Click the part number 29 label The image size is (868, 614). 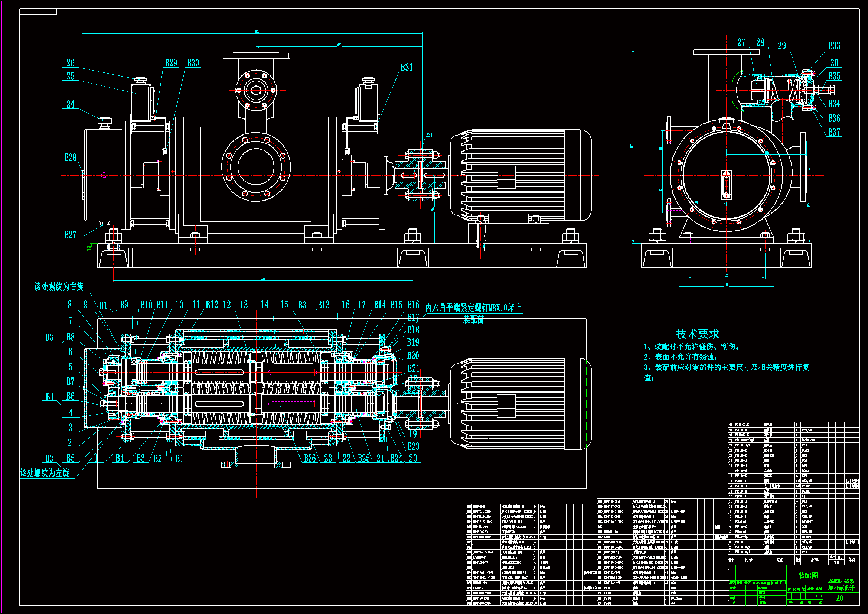pyautogui.click(x=781, y=46)
